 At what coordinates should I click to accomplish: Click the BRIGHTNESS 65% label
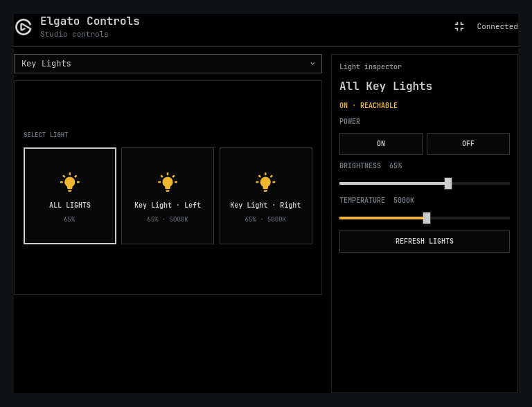tap(371, 166)
